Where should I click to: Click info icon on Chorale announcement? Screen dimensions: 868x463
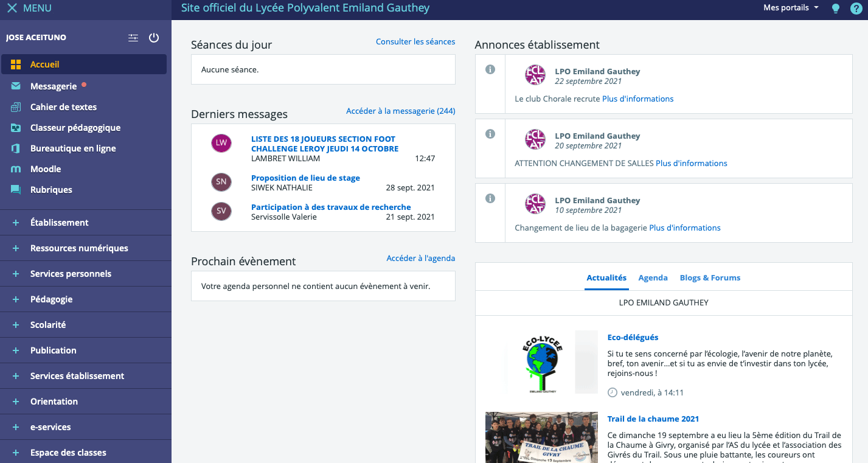click(x=490, y=69)
